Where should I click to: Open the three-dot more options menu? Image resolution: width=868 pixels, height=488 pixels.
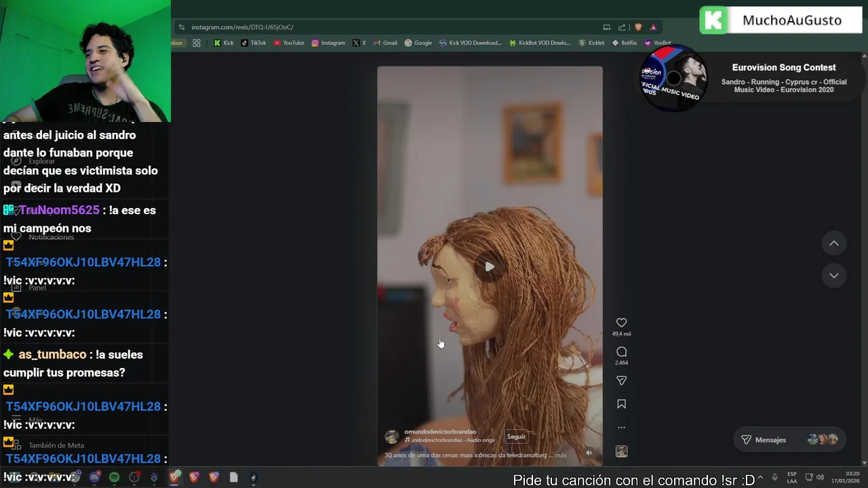[x=621, y=428]
